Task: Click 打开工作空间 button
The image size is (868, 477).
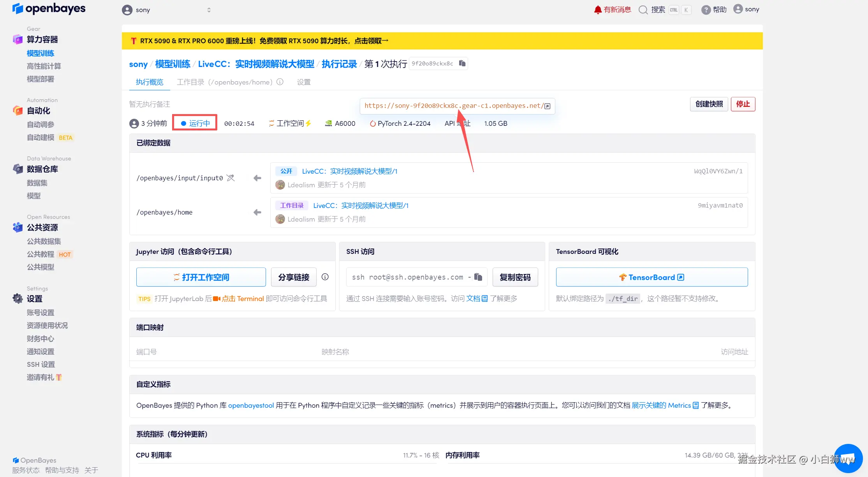Action: pyautogui.click(x=201, y=277)
